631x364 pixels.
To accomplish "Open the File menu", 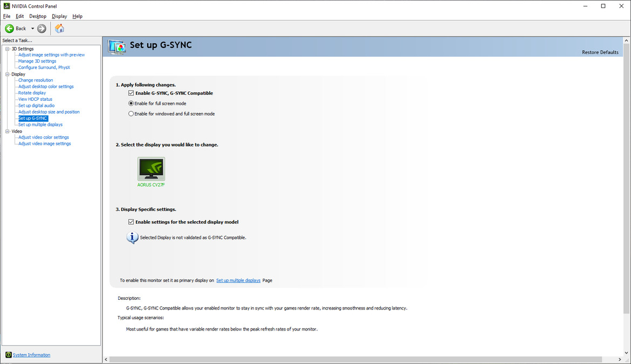I will [x=7, y=16].
